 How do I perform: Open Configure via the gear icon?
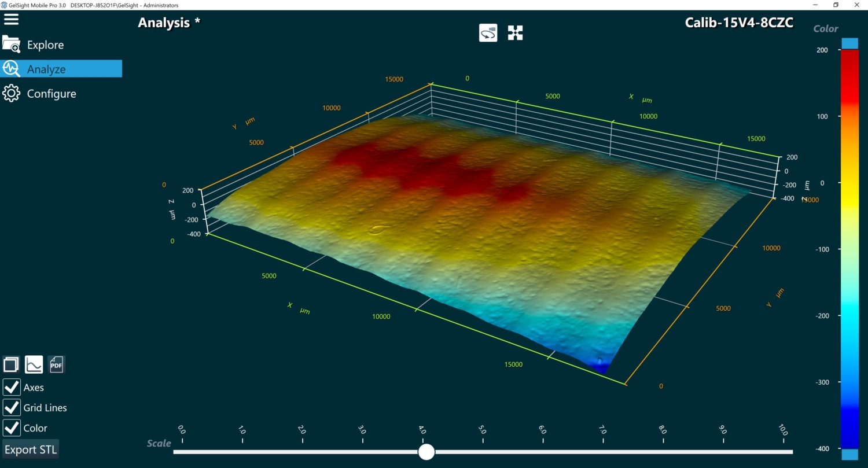[11, 93]
